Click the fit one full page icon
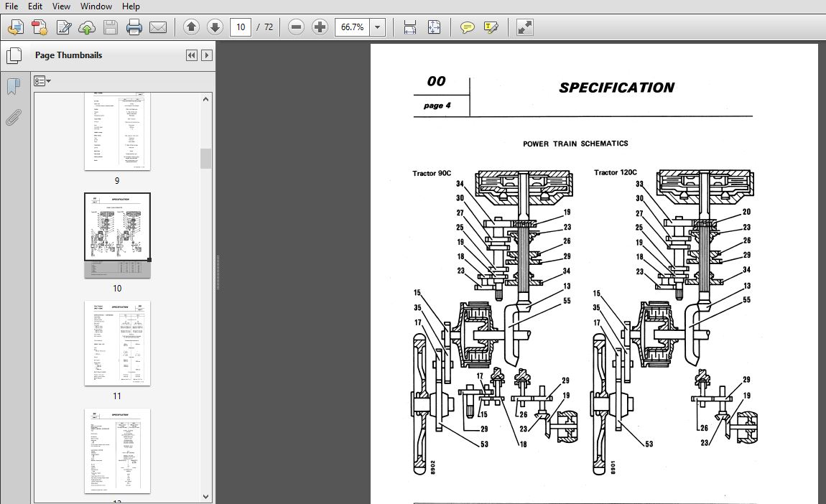826x504 pixels. (434, 27)
